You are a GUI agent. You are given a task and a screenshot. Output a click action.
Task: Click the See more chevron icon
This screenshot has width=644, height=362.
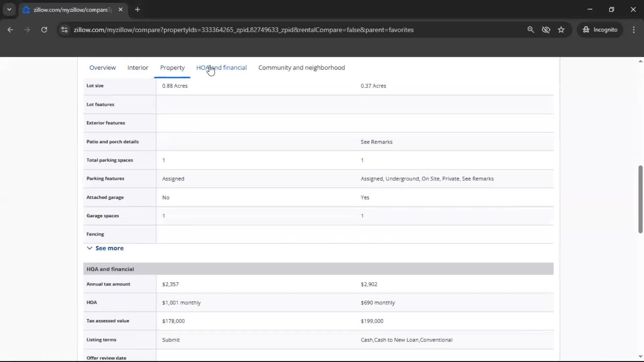tap(90, 248)
